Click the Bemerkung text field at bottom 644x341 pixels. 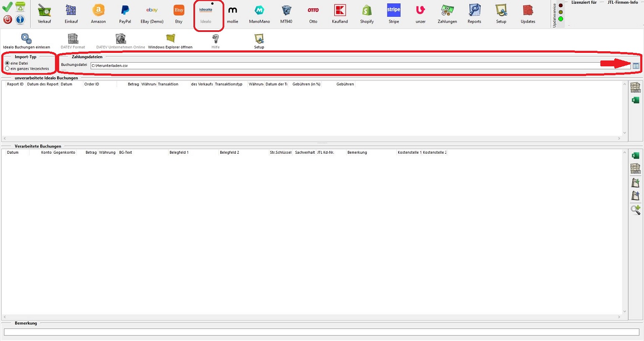[321, 332]
